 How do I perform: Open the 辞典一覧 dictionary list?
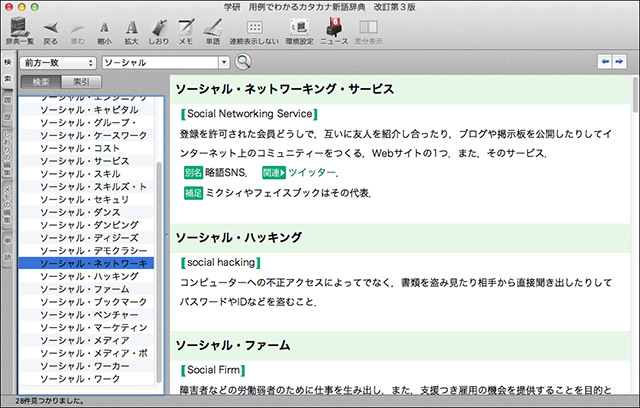[19, 31]
